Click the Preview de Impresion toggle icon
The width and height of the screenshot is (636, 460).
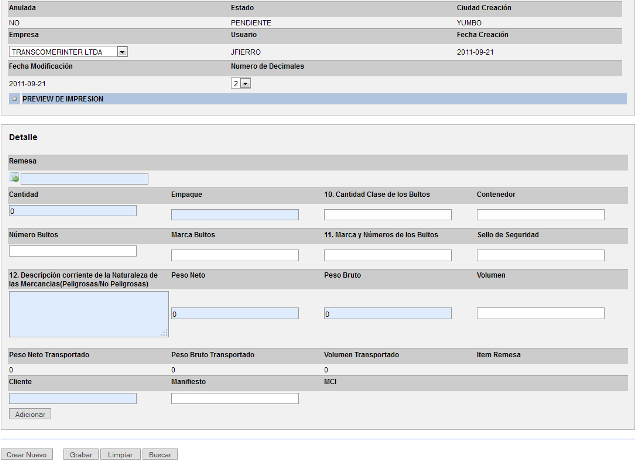(14, 99)
